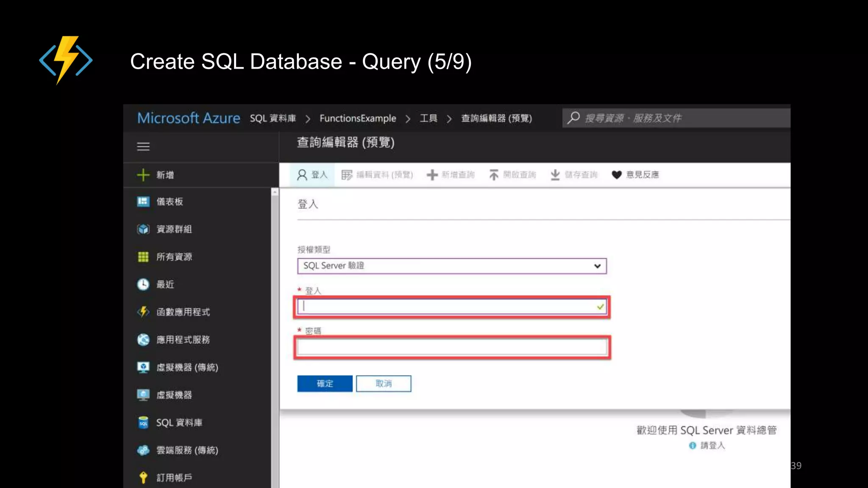The image size is (868, 488).
Task: Click the 開啟查詢 upload arrow icon
Action: click(494, 175)
